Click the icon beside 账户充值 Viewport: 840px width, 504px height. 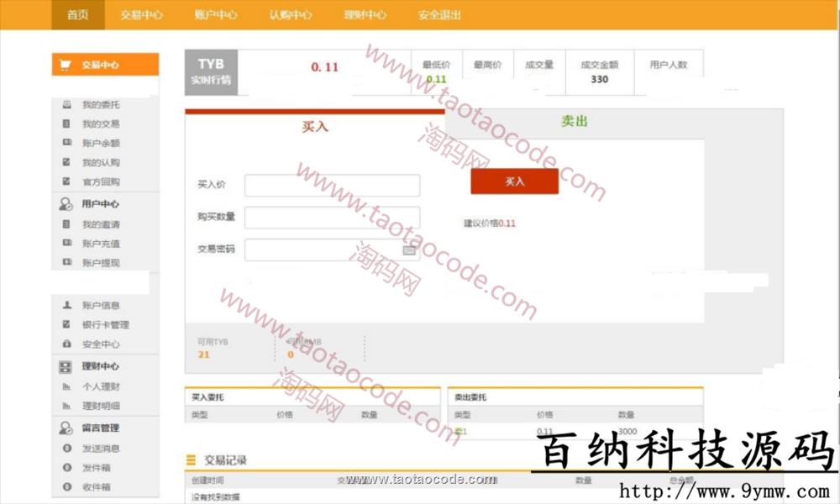(66, 244)
